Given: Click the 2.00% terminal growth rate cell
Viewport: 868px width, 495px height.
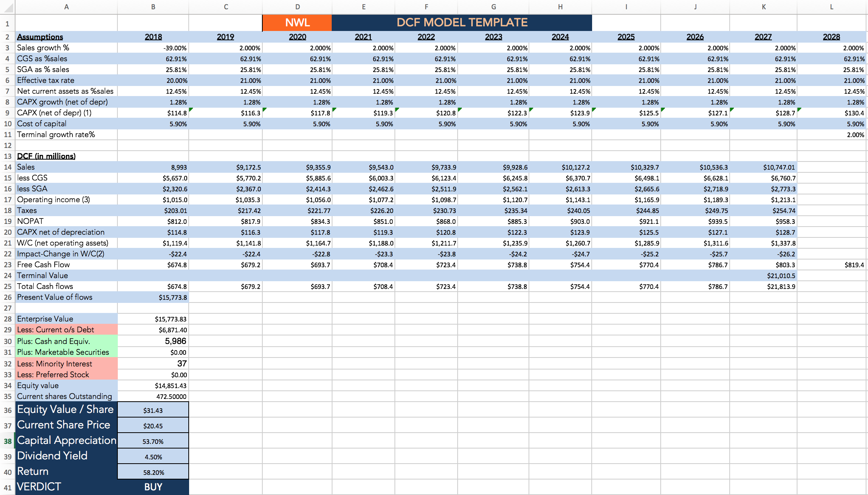Looking at the screenshot, I should (x=832, y=135).
